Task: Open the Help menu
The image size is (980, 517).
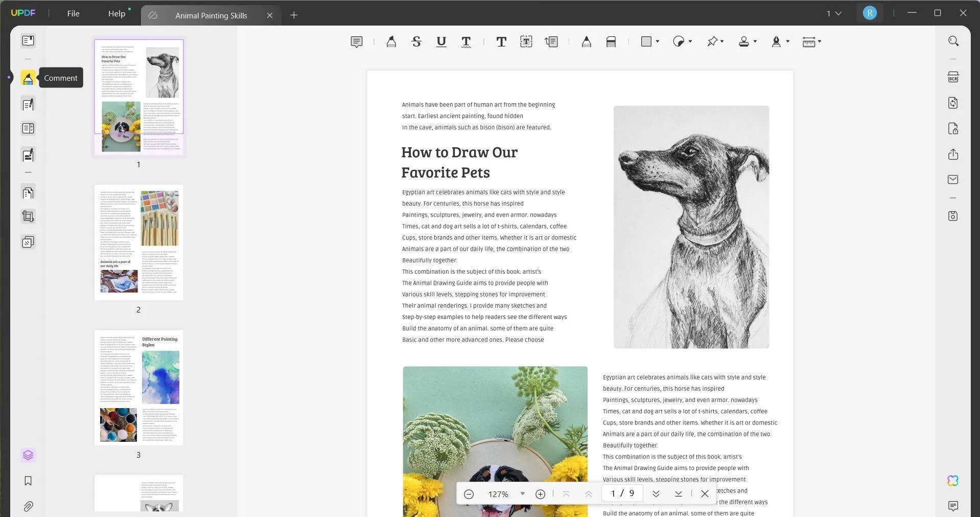Action: click(x=116, y=14)
